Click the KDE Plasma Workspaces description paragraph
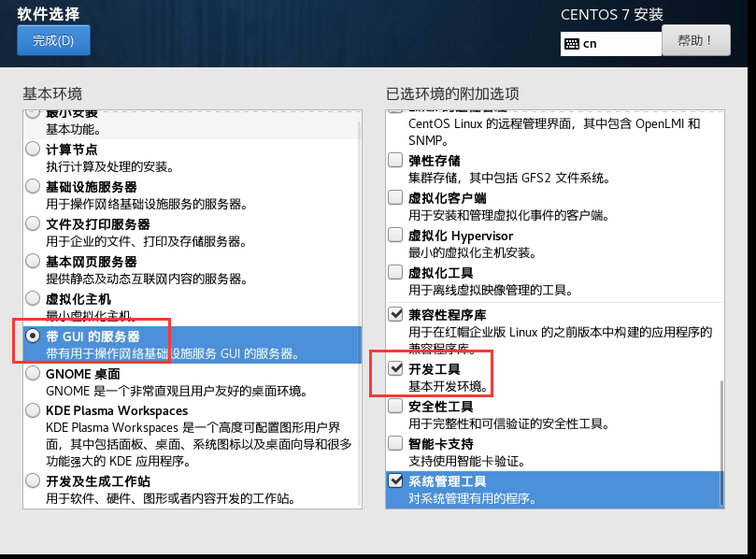This screenshot has width=756, height=559. pos(199,444)
